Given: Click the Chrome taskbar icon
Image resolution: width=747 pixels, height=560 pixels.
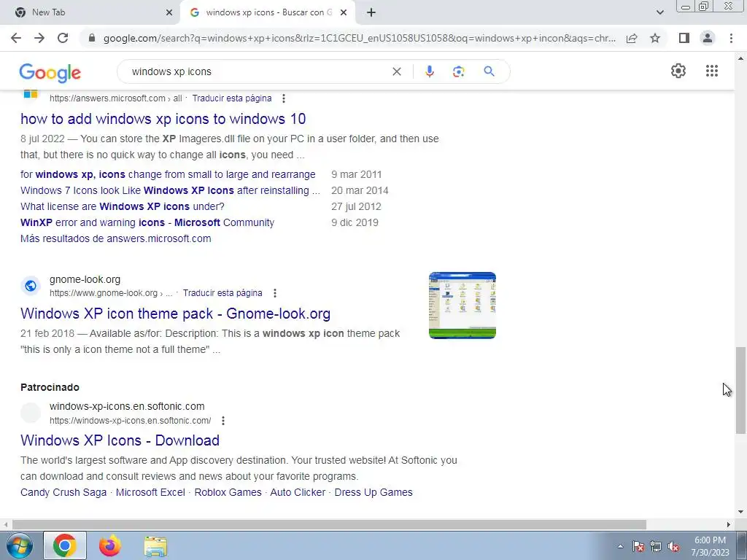Looking at the screenshot, I should pyautogui.click(x=65, y=545).
